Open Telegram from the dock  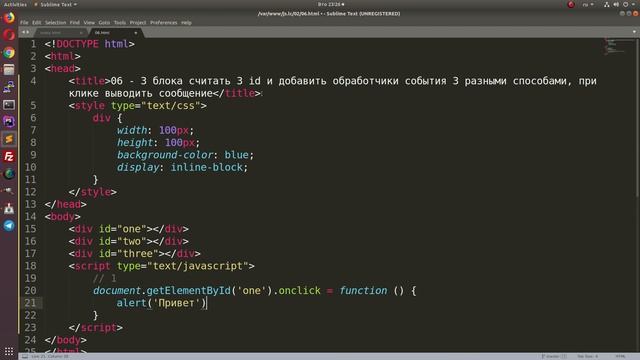[x=9, y=225]
